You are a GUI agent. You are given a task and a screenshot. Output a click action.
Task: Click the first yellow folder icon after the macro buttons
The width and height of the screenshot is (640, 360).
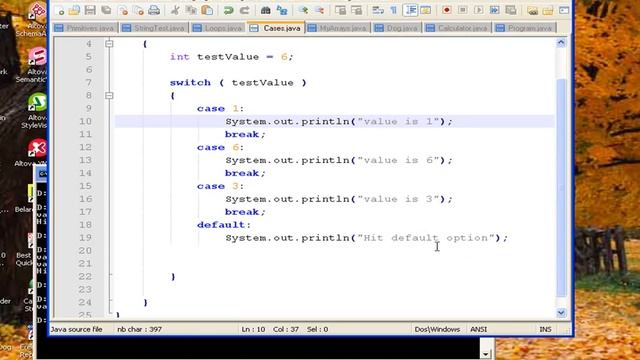(x=532, y=10)
